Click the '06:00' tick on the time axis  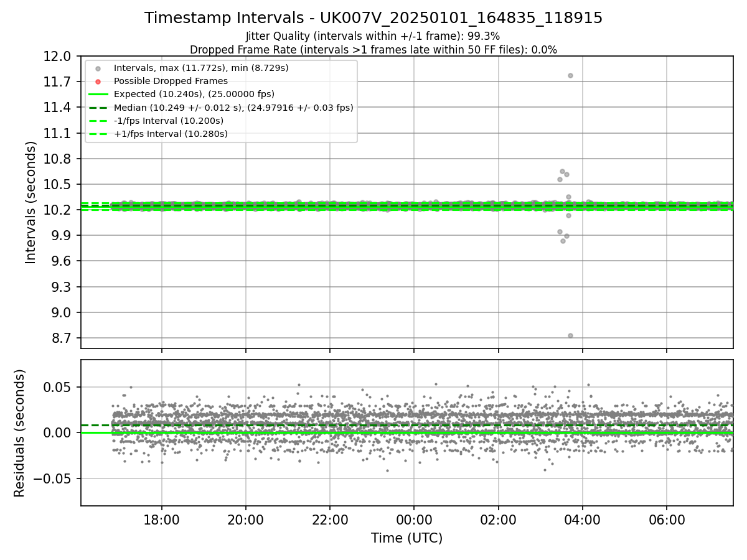[x=667, y=520]
